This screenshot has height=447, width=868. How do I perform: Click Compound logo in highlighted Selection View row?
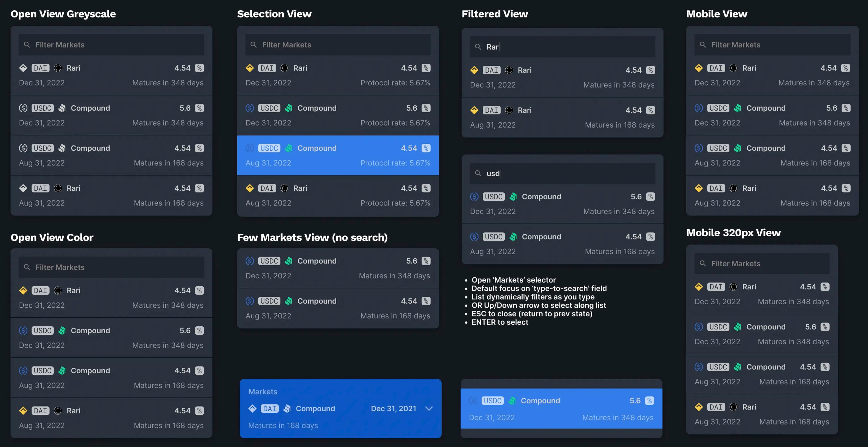(x=288, y=148)
